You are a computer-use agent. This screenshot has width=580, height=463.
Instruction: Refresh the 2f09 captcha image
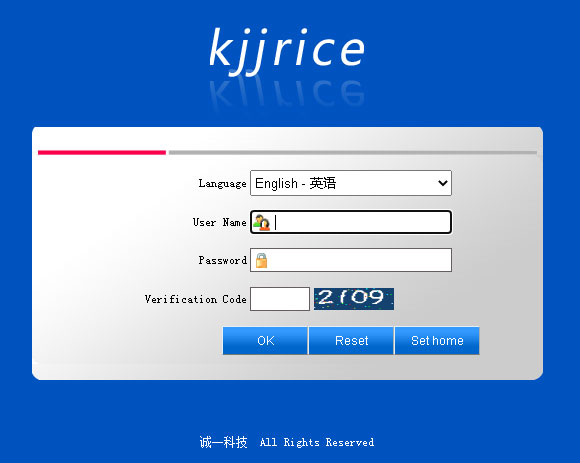pos(354,299)
